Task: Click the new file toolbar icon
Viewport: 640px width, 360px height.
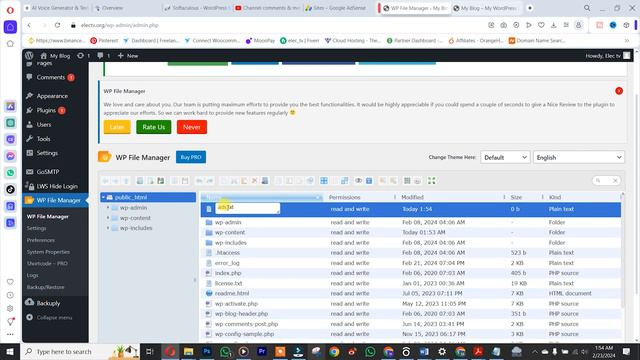Action: 150,180
